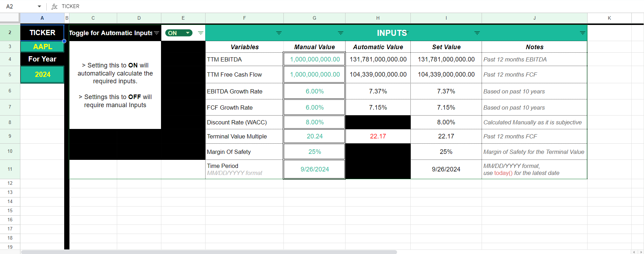
Task: Click the scroll left arrow at bottom
Action: [634, 252]
